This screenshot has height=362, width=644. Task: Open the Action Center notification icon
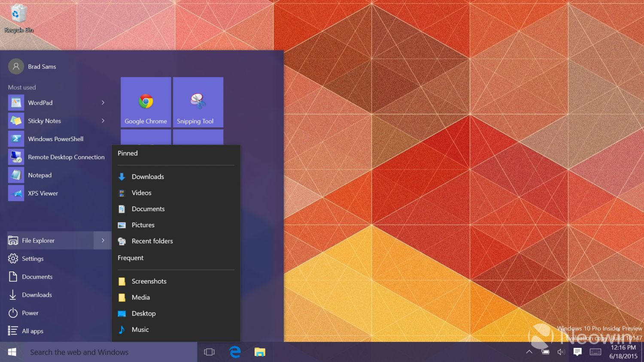tap(577, 352)
